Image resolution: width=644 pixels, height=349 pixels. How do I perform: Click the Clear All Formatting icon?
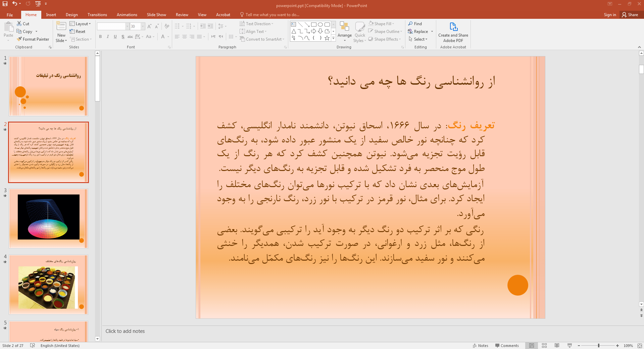(167, 26)
